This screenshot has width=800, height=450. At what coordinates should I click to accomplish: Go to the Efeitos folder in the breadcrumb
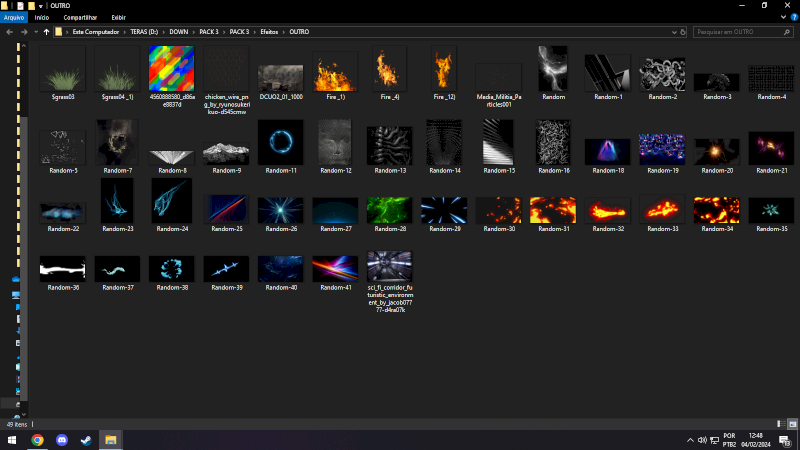tap(269, 32)
